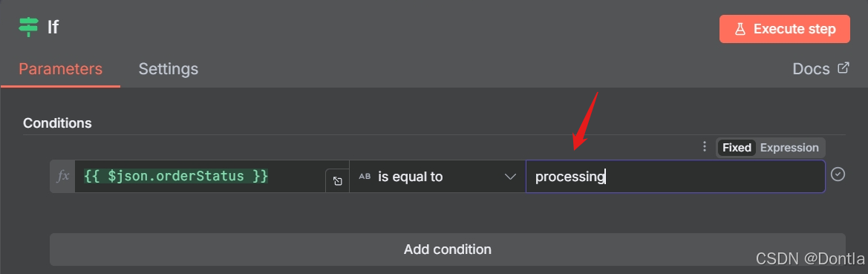
Task: Click the $json.orderStatus expression field
Action: click(200, 177)
